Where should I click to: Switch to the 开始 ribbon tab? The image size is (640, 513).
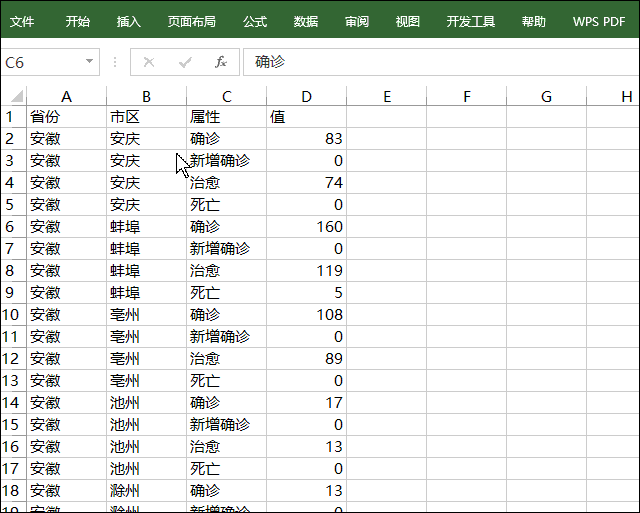click(x=78, y=21)
